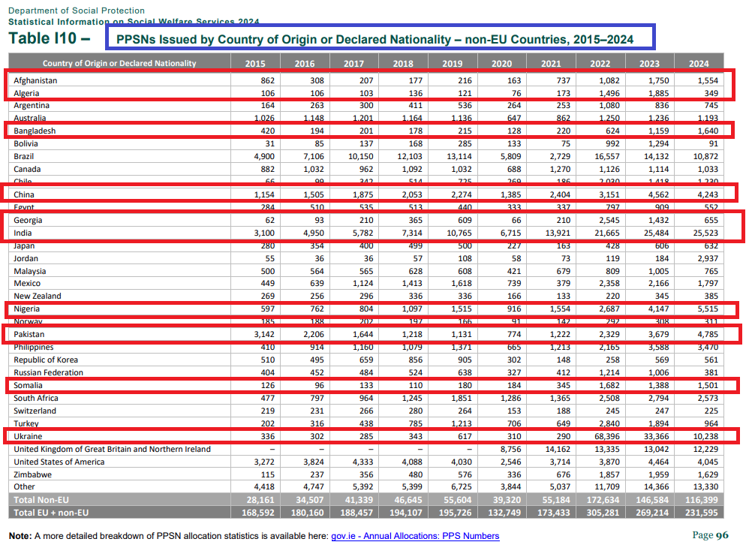
Task: Open the Annual Allocations: PPS Numbers link
Action: click(415, 536)
